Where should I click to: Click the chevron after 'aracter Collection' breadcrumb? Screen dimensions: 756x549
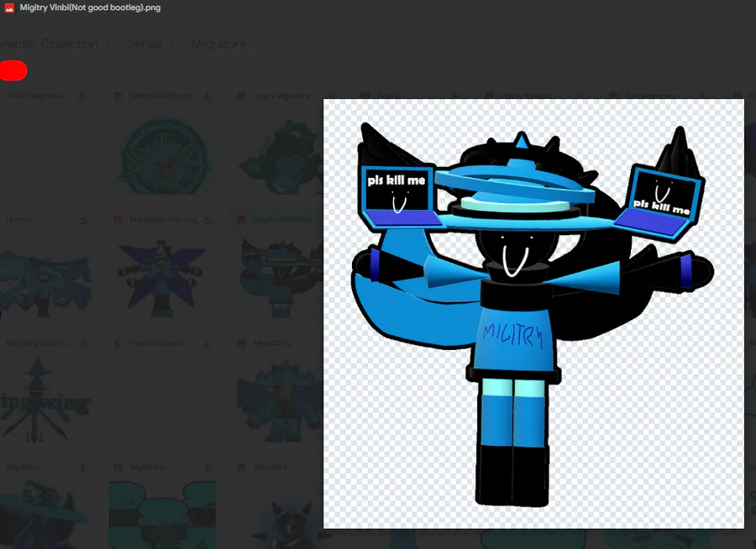coord(109,44)
